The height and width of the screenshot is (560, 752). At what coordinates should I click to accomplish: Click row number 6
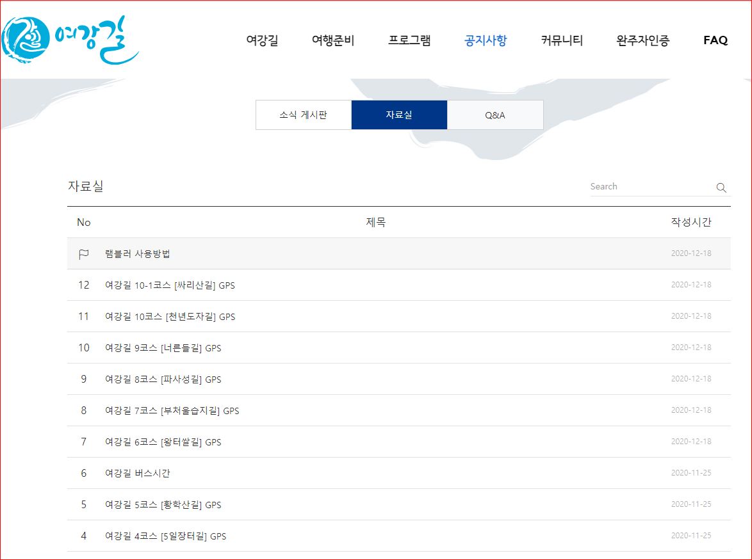(x=84, y=474)
